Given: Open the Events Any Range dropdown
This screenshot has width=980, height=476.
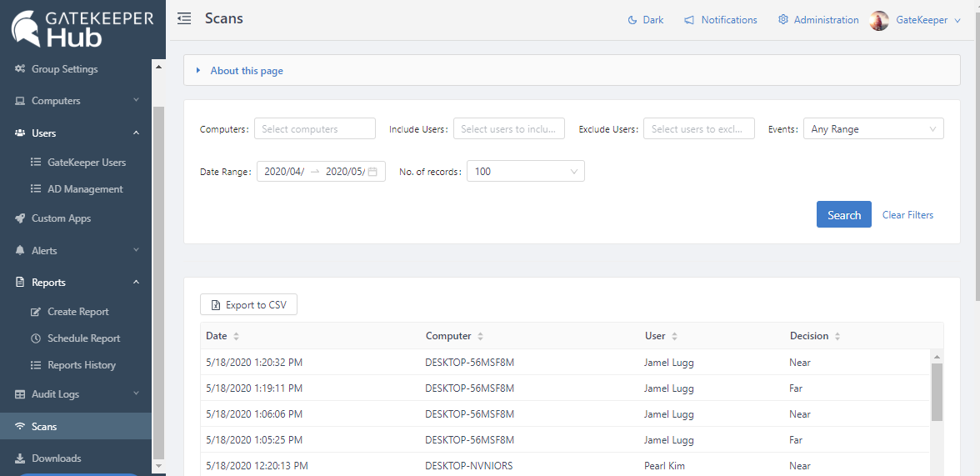Looking at the screenshot, I should pyautogui.click(x=872, y=129).
